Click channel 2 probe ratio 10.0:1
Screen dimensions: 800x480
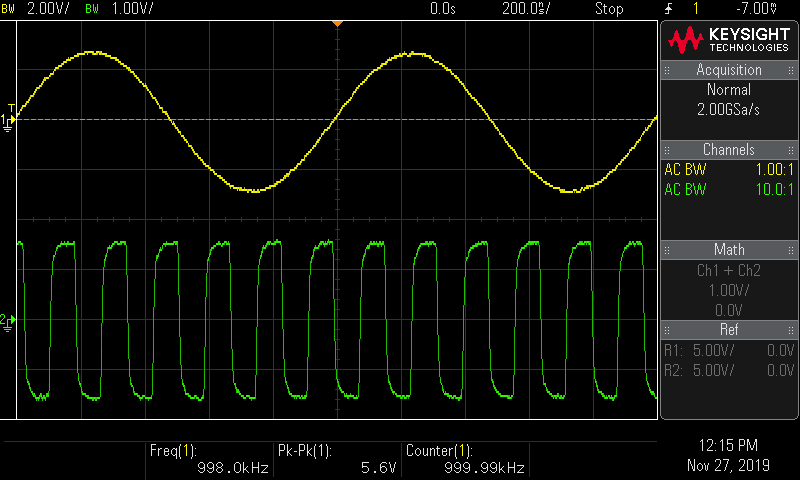pyautogui.click(x=774, y=189)
